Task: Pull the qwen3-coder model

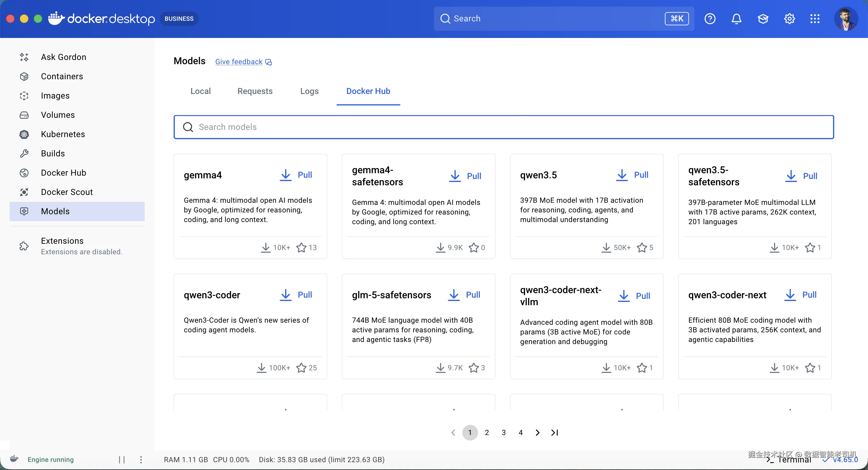Action: point(296,295)
